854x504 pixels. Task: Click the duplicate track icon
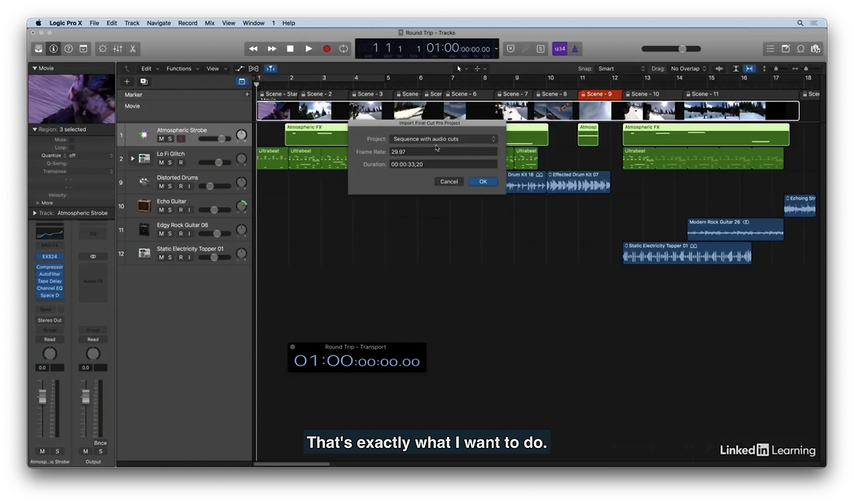point(143,81)
